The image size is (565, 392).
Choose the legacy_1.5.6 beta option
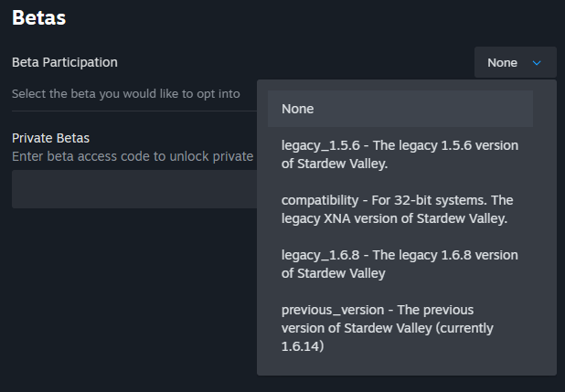400,155
